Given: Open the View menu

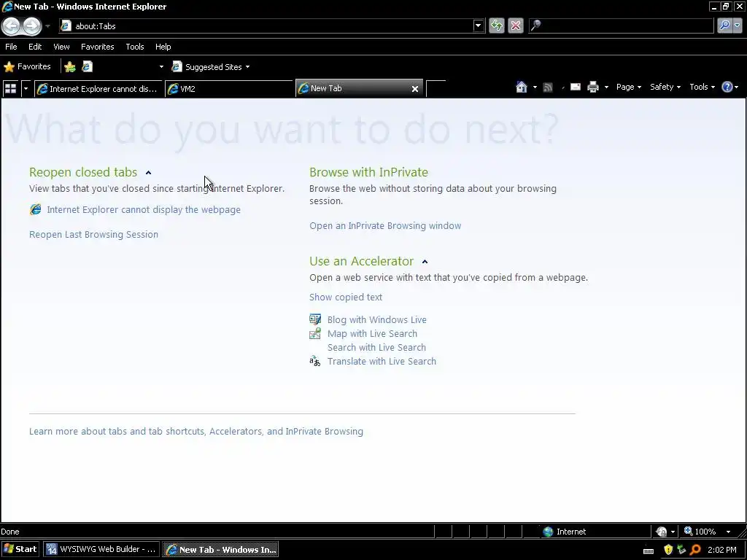Looking at the screenshot, I should [x=61, y=47].
